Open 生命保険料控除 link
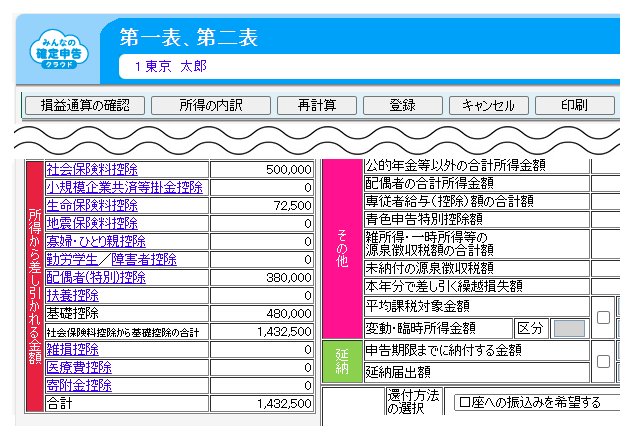The width and height of the screenshot is (638, 432). 92,205
